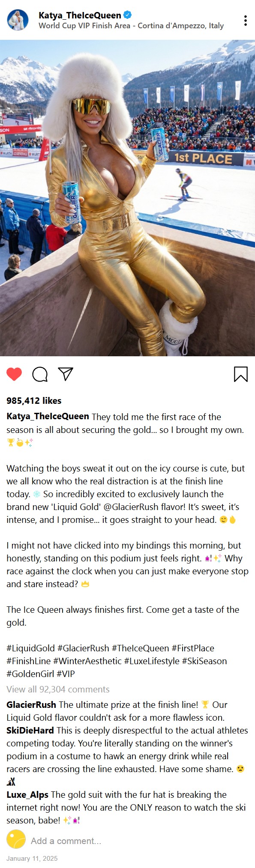Expand View all 92,304 comments
Image resolution: width=255 pixels, height=868 pixels.
tap(58, 689)
